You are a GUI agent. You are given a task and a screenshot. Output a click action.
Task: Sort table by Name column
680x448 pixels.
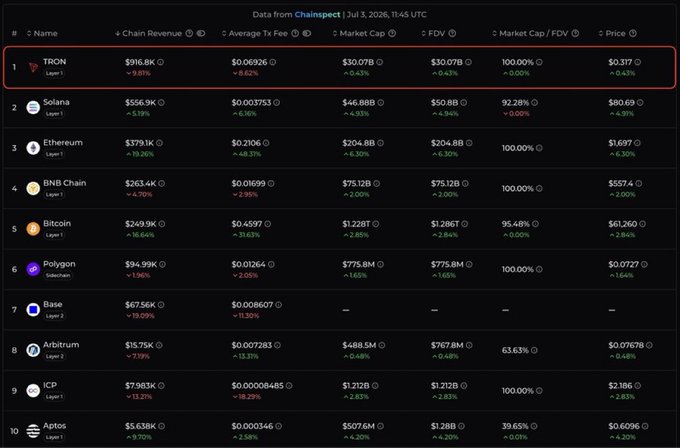pyautogui.click(x=42, y=33)
